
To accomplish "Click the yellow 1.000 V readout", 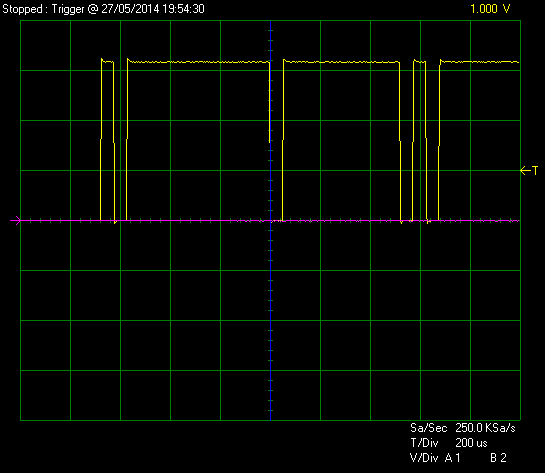I will (x=490, y=9).
